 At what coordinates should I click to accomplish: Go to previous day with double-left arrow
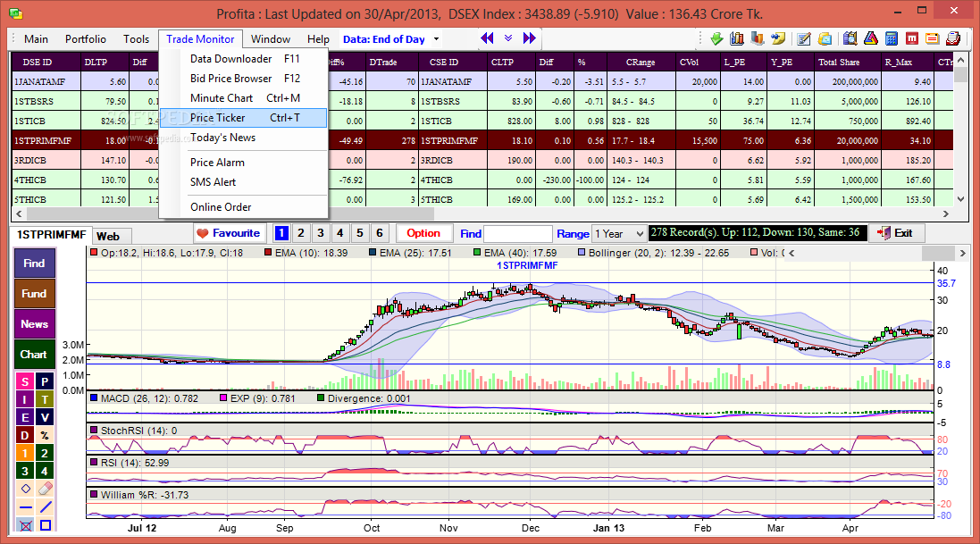(488, 38)
